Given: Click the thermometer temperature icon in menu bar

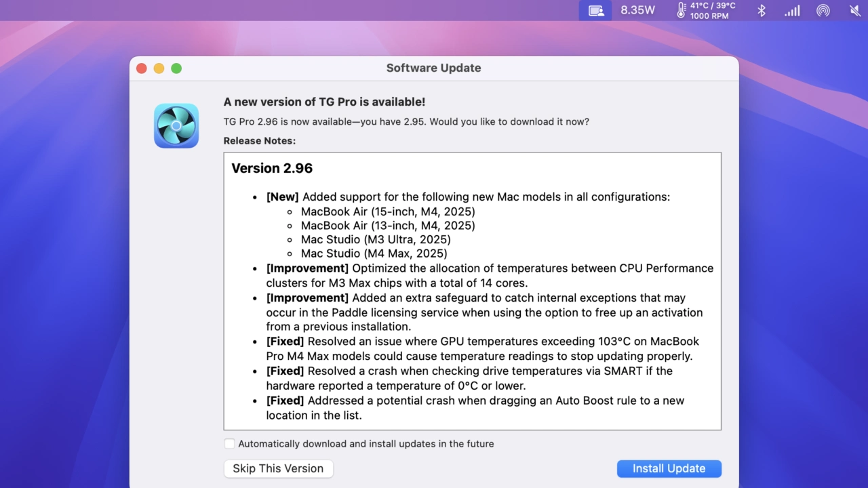Looking at the screenshot, I should pyautogui.click(x=682, y=10).
